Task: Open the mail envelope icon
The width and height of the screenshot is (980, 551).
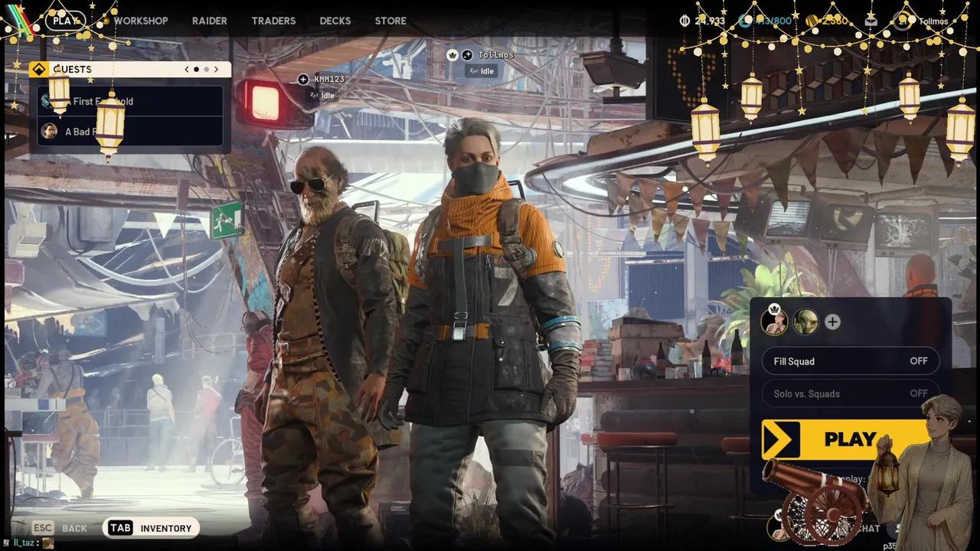Action: tap(871, 21)
